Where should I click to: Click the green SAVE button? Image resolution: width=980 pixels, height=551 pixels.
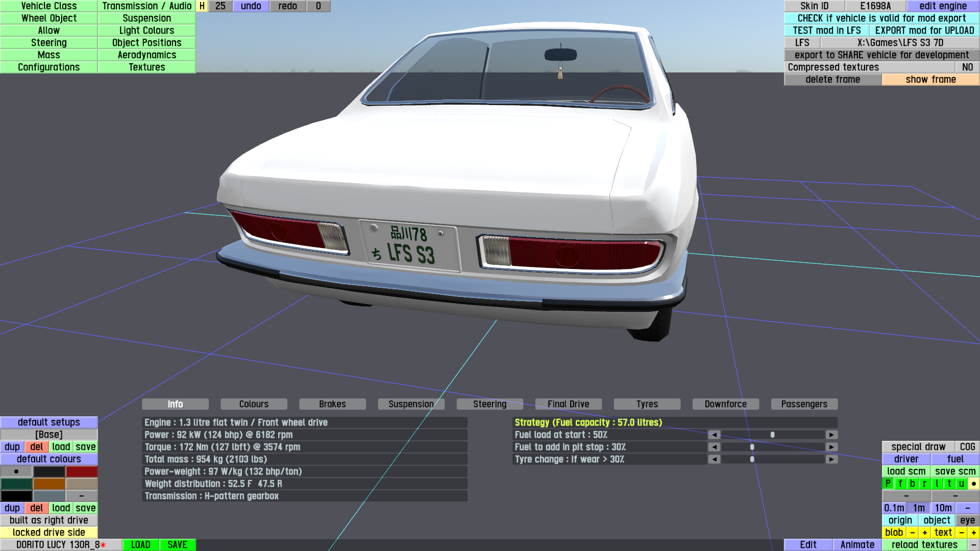click(x=177, y=545)
